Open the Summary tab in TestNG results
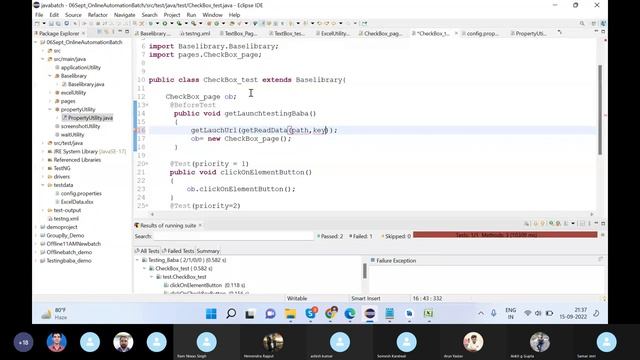 point(208,251)
